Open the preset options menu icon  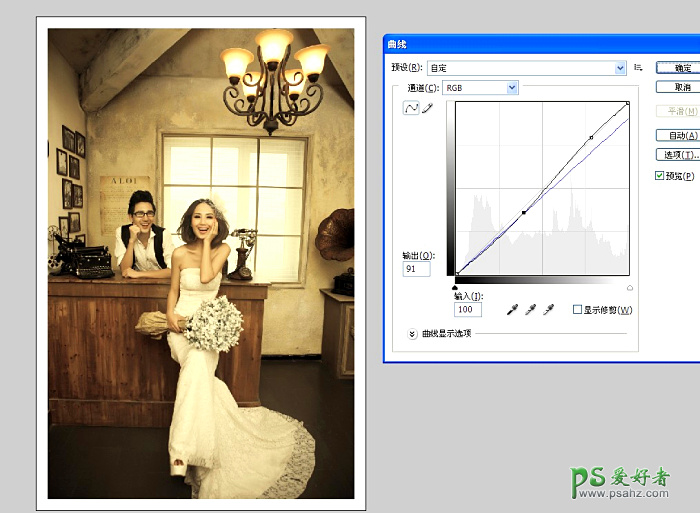coord(638,68)
